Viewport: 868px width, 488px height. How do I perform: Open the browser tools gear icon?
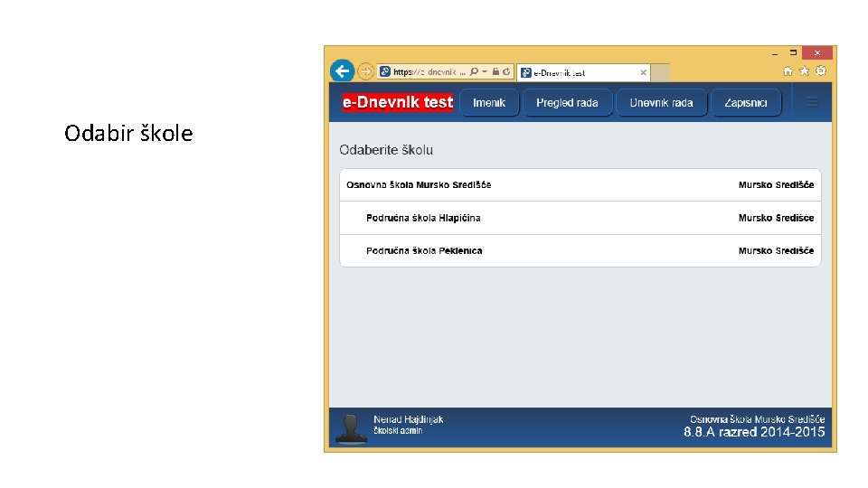click(x=821, y=70)
